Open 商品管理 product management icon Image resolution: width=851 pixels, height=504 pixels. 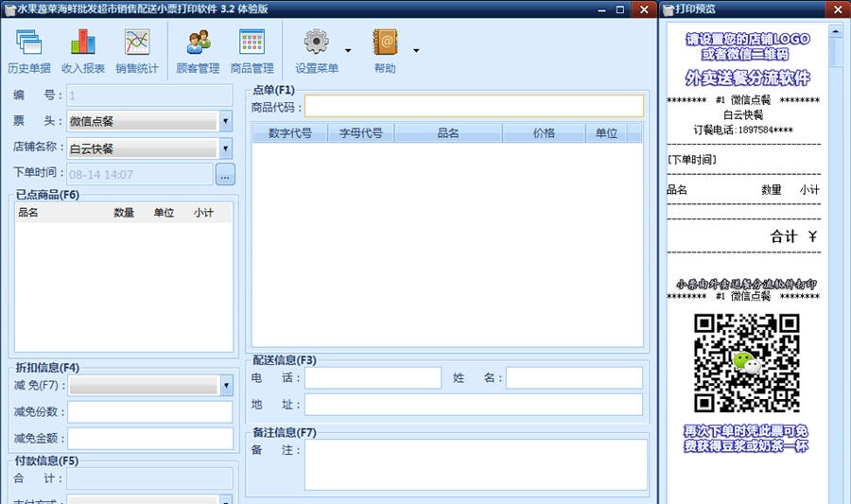(x=252, y=50)
